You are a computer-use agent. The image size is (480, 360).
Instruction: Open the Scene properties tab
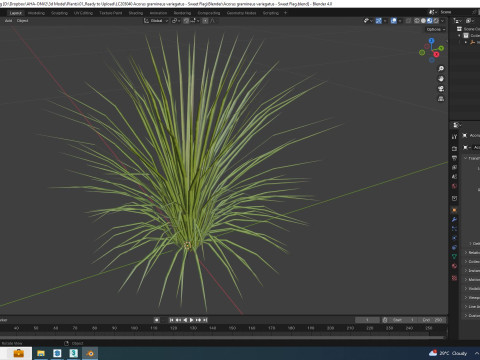point(454,176)
